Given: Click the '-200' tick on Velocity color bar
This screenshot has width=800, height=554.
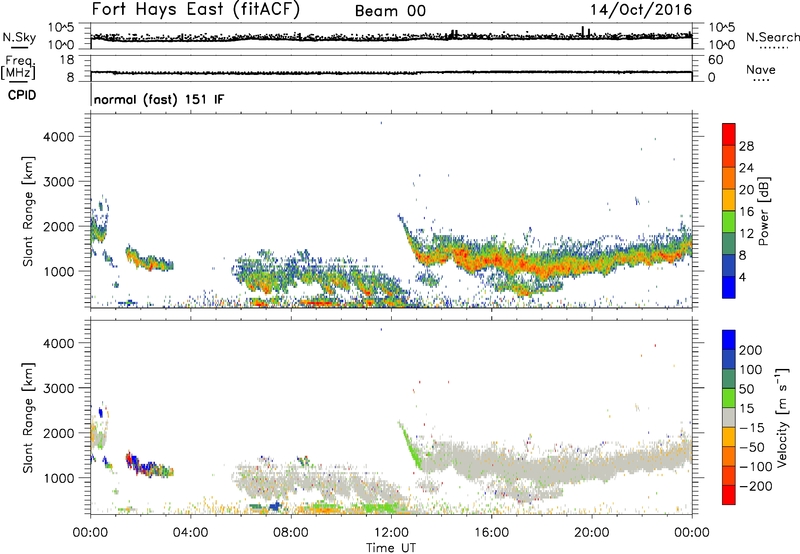Looking at the screenshot, I should pyautogui.click(x=755, y=486).
